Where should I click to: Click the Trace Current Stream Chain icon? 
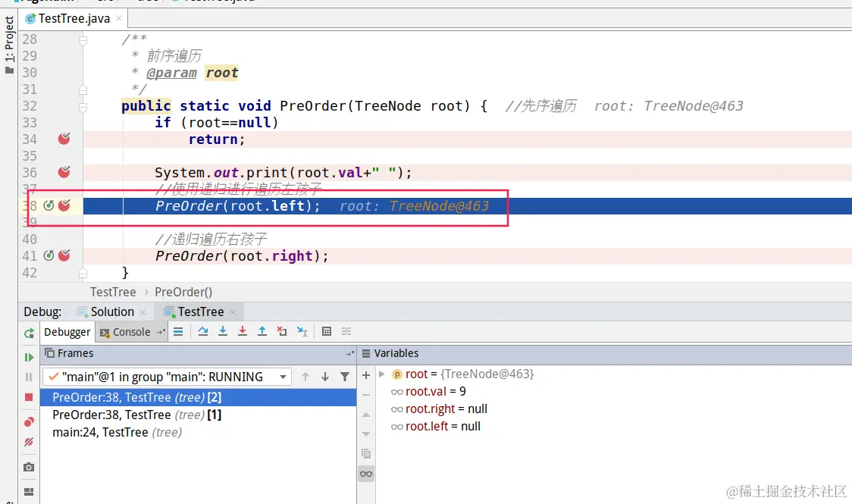pos(346,331)
